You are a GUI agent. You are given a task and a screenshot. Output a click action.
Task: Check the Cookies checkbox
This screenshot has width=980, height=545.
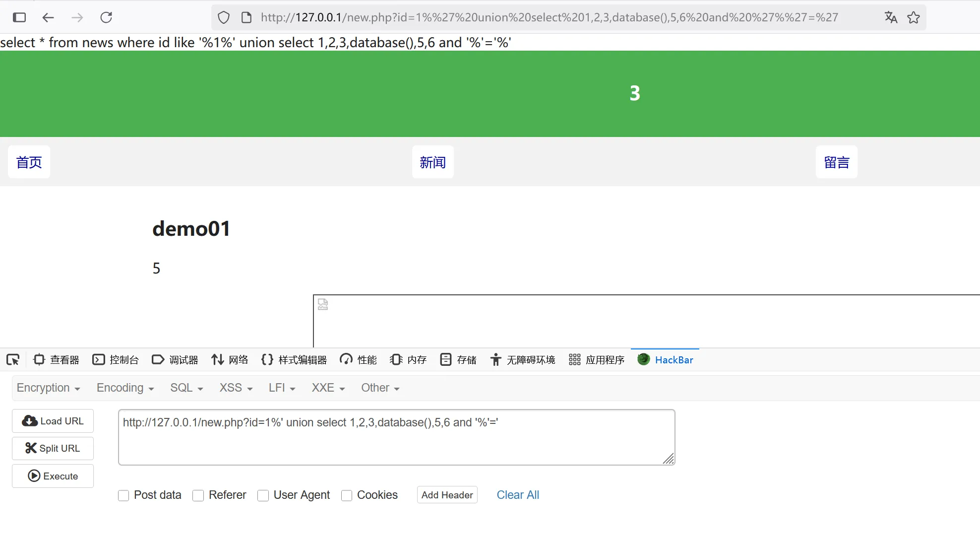pos(347,495)
